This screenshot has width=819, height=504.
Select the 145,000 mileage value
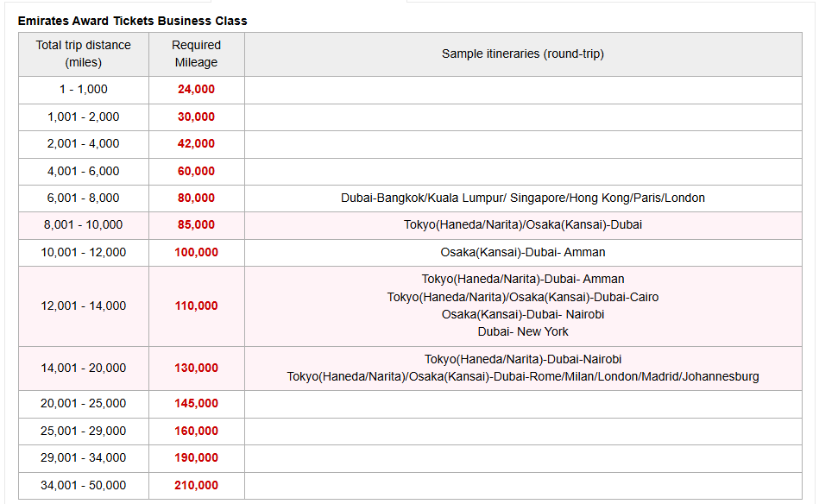tap(197, 404)
